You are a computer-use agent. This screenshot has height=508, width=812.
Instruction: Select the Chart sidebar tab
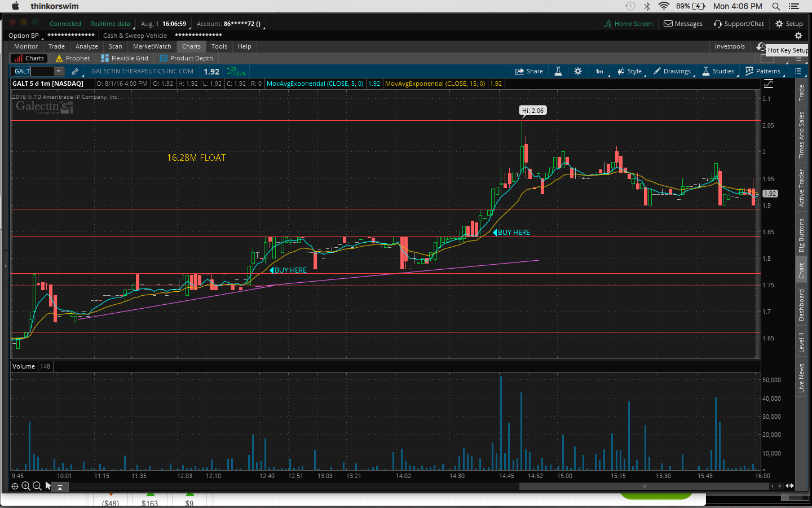click(801, 270)
